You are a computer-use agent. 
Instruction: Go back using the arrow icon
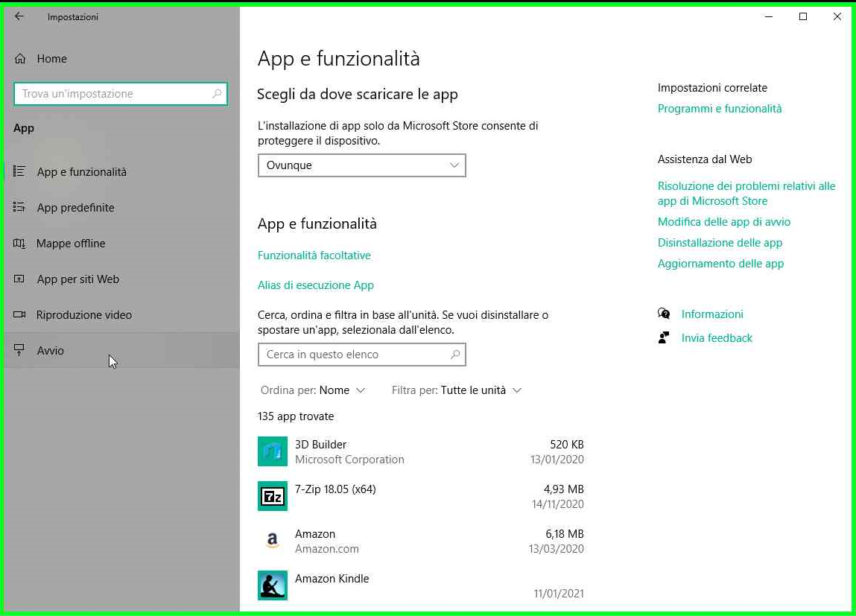[19, 16]
